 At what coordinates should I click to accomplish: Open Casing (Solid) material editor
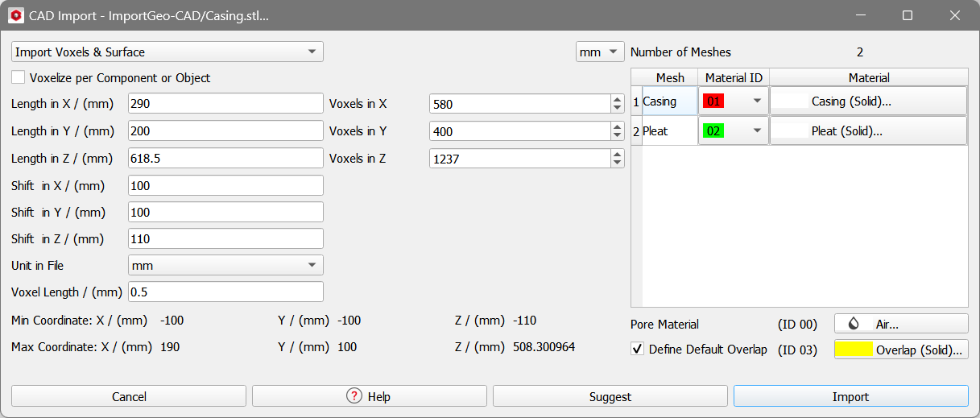[x=868, y=101]
